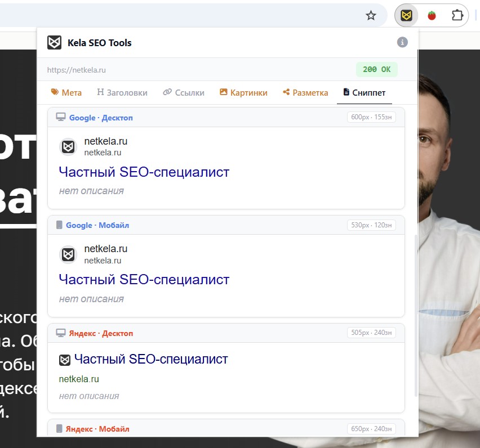The height and width of the screenshot is (448, 480).
Task: Click the Google · Десктоп card heading
Action: click(x=101, y=118)
